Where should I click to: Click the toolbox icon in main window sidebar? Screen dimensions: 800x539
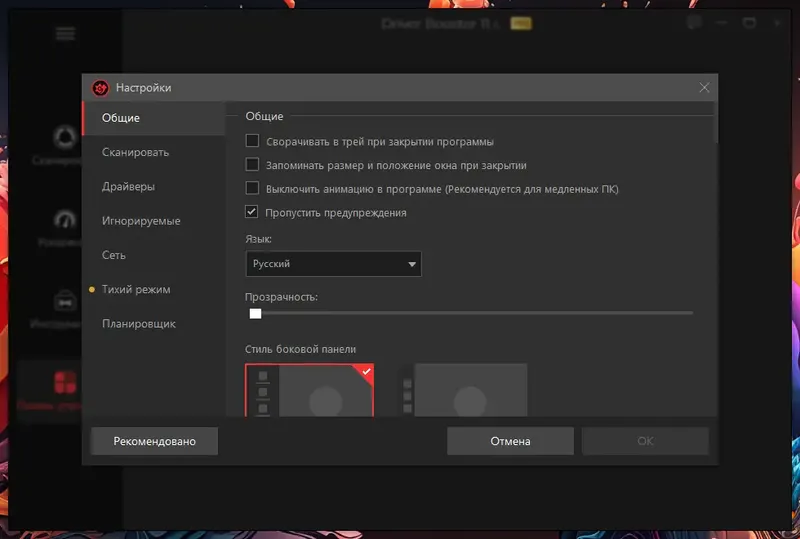[x=65, y=302]
